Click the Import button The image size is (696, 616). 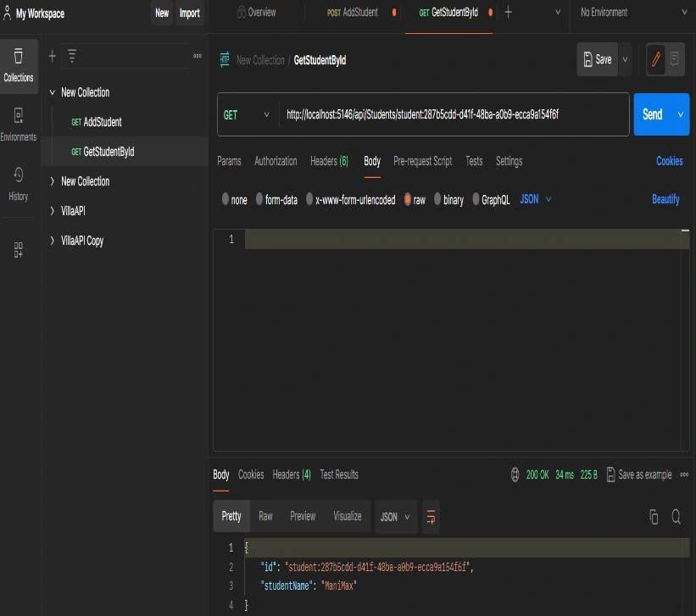[x=190, y=13]
